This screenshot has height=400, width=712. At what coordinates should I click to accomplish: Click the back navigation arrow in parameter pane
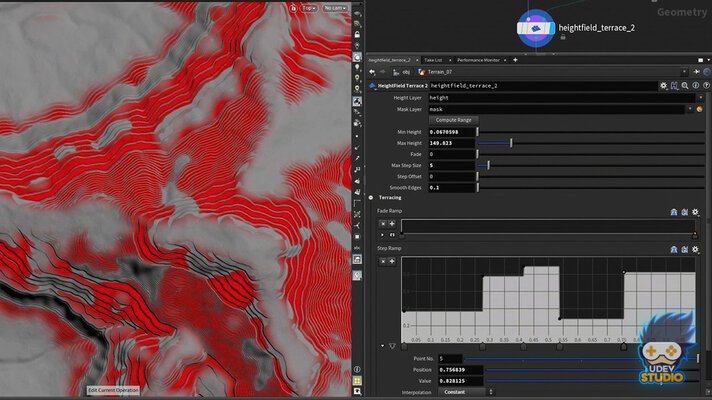click(x=373, y=73)
